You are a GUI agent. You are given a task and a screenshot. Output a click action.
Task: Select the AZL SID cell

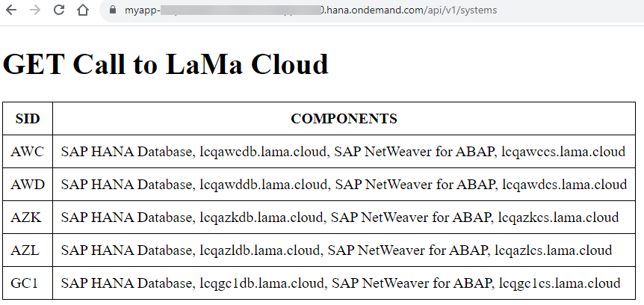[28, 250]
